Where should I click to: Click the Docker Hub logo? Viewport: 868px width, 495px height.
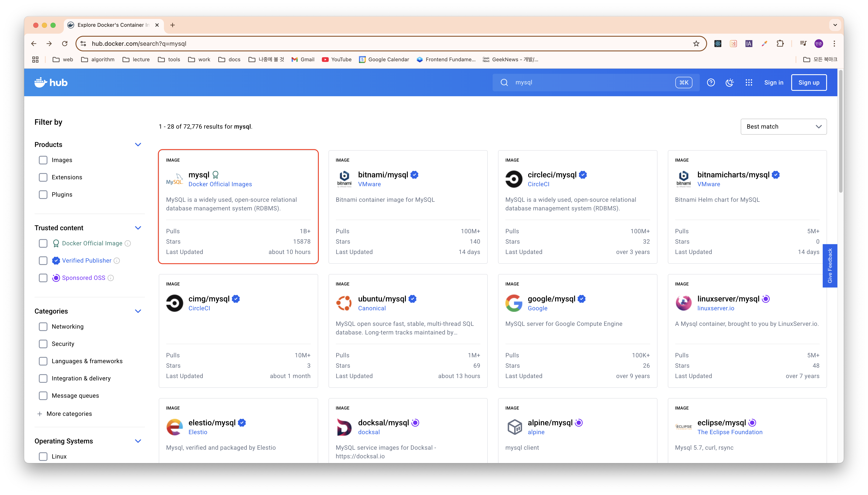coord(51,83)
